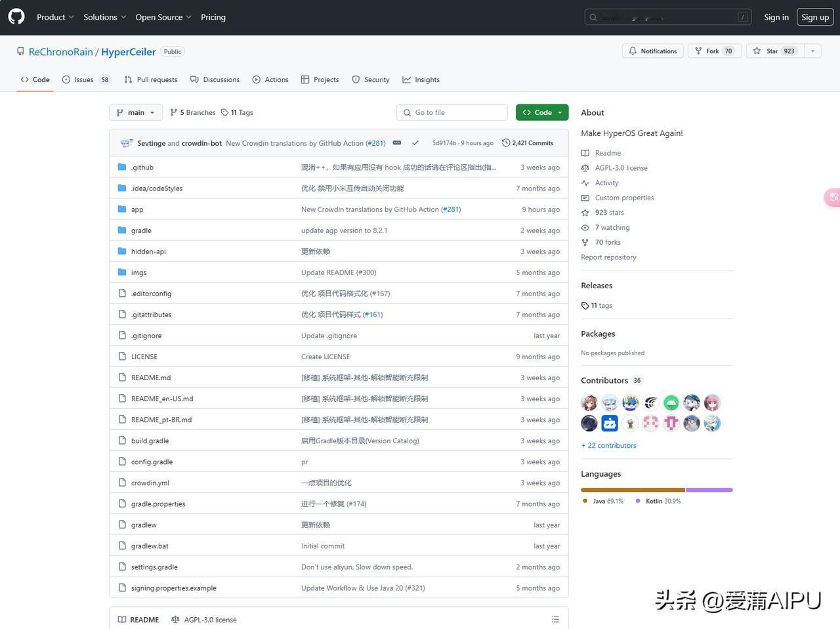Click the Activity pulse icon

(585, 183)
